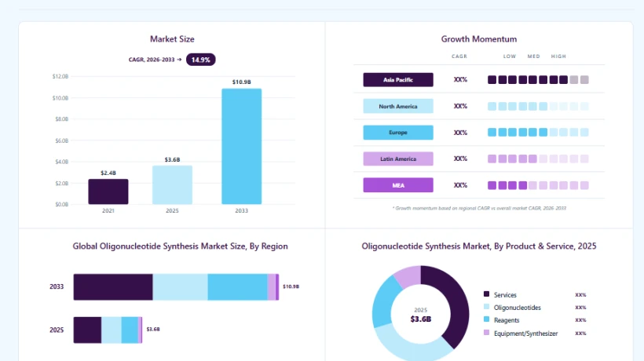The height and width of the screenshot is (361, 644).
Task: Click the $10.9B label above the 2033 bar
Action: click(x=242, y=82)
